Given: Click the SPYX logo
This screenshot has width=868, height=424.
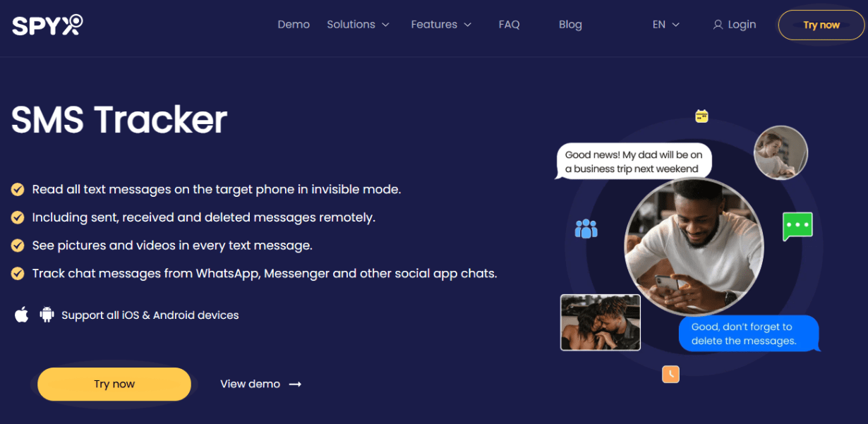Looking at the screenshot, I should tap(47, 25).
